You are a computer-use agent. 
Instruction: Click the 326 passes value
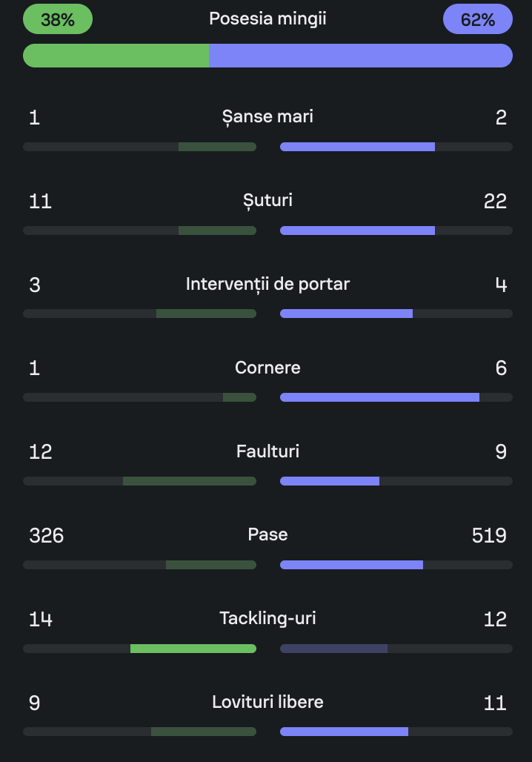tap(46, 535)
